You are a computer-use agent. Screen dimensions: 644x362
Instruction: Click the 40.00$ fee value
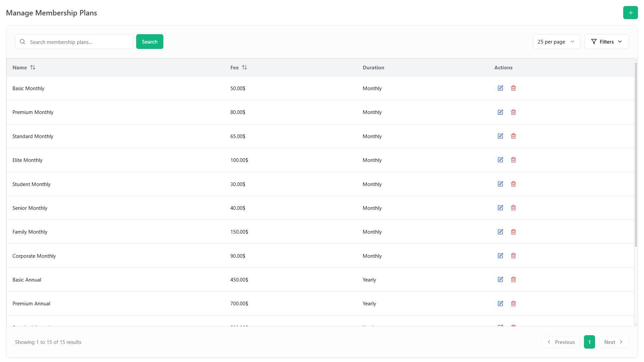tap(238, 208)
